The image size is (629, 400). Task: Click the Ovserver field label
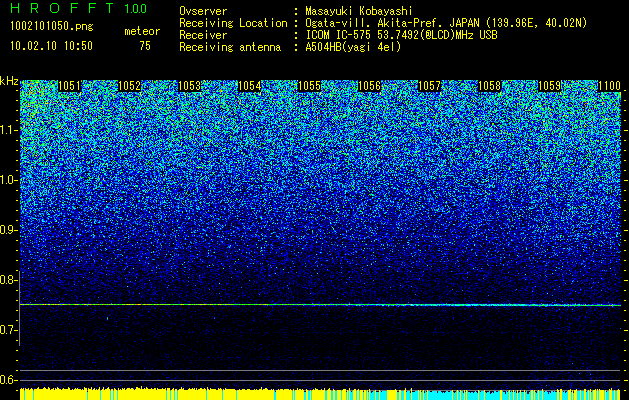click(203, 11)
